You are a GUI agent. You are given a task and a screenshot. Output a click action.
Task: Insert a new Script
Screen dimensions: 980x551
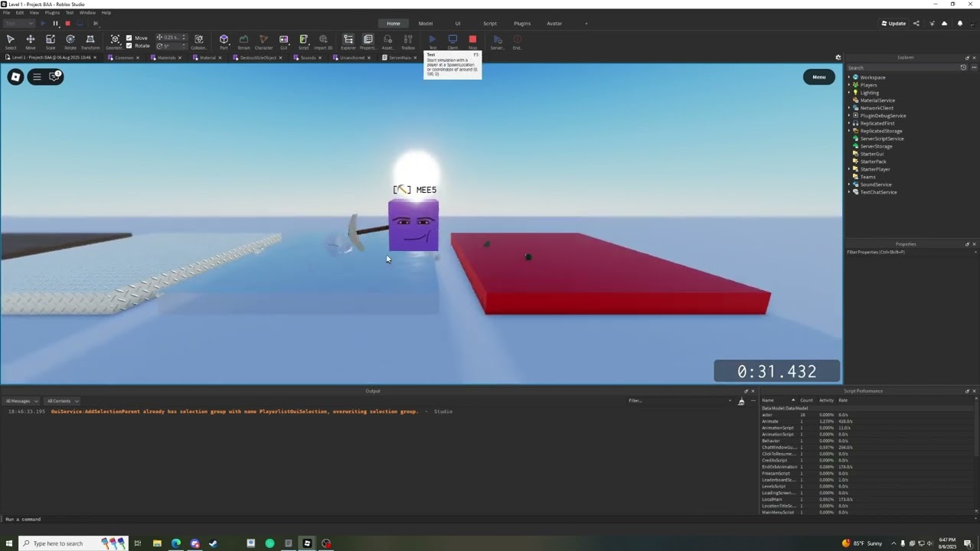click(x=303, y=41)
